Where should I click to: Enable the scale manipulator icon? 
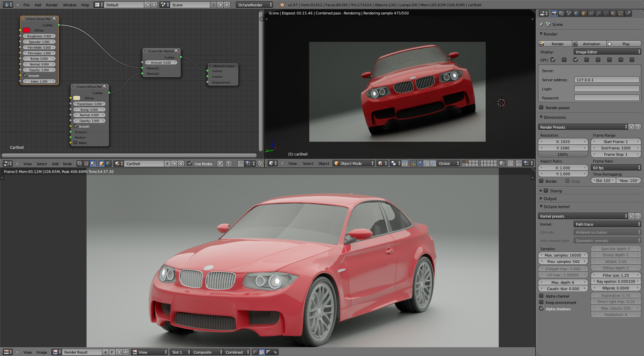click(433, 164)
